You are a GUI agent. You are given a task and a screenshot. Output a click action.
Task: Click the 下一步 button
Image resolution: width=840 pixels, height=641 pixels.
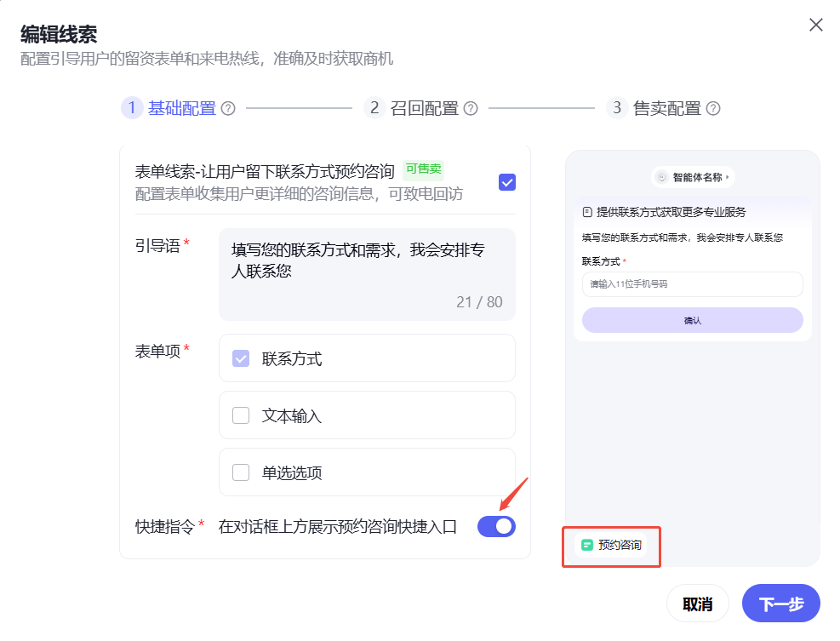pyautogui.click(x=780, y=603)
